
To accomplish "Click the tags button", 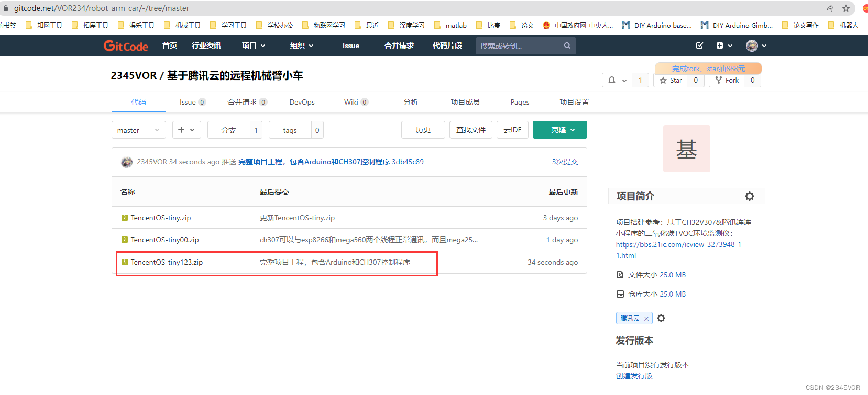I will (x=290, y=130).
